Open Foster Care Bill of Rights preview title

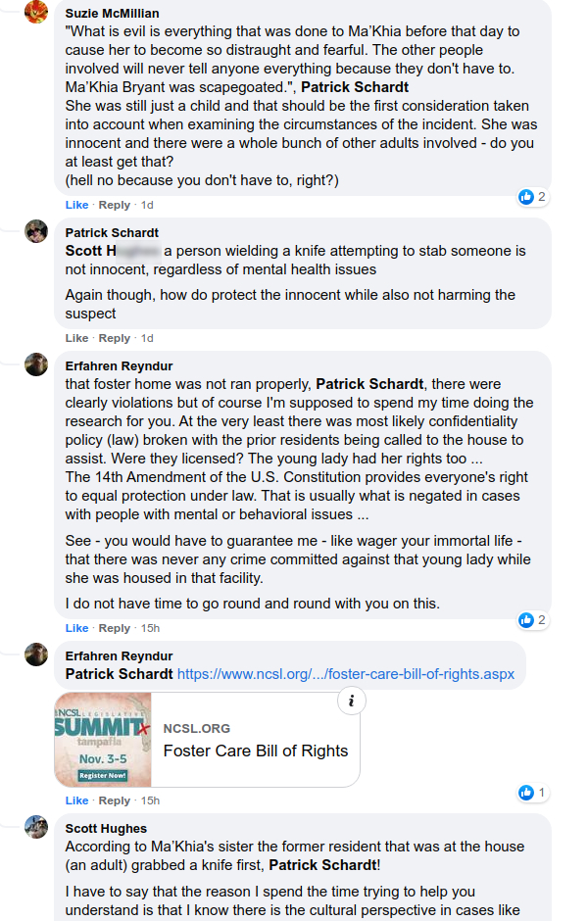pyautogui.click(x=256, y=751)
